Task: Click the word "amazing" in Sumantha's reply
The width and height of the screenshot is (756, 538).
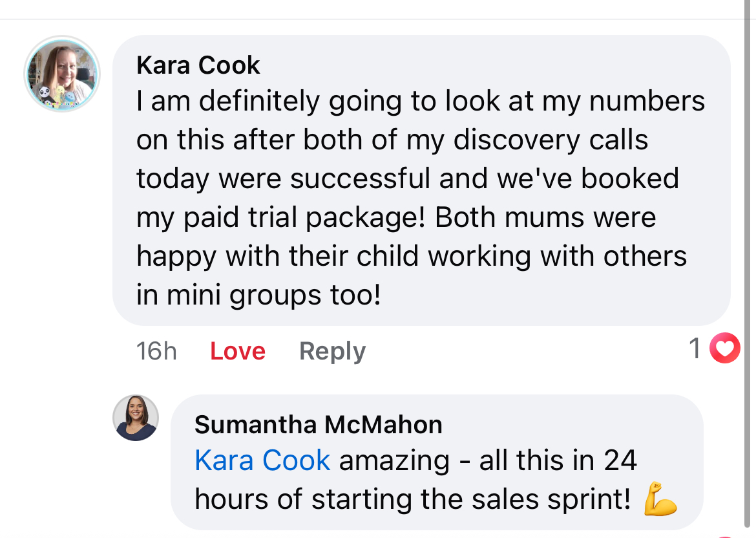Action: pyautogui.click(x=394, y=461)
